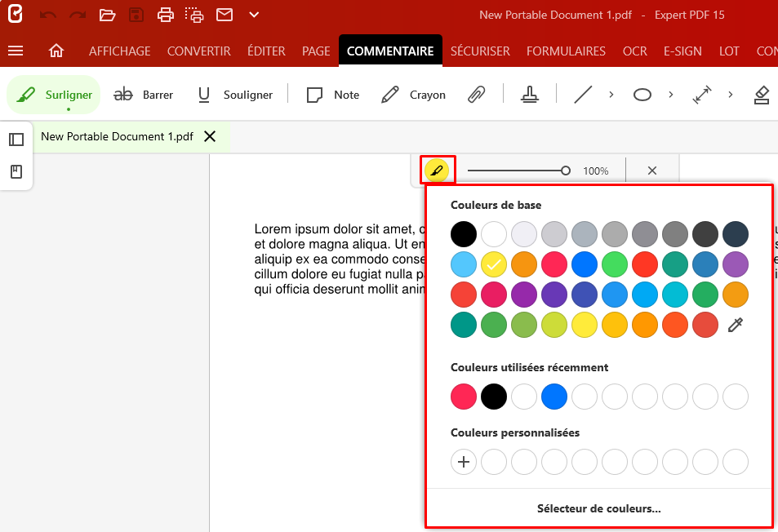The height and width of the screenshot is (532, 778).
Task: Select the checked yellow color swatch
Action: pos(494,264)
